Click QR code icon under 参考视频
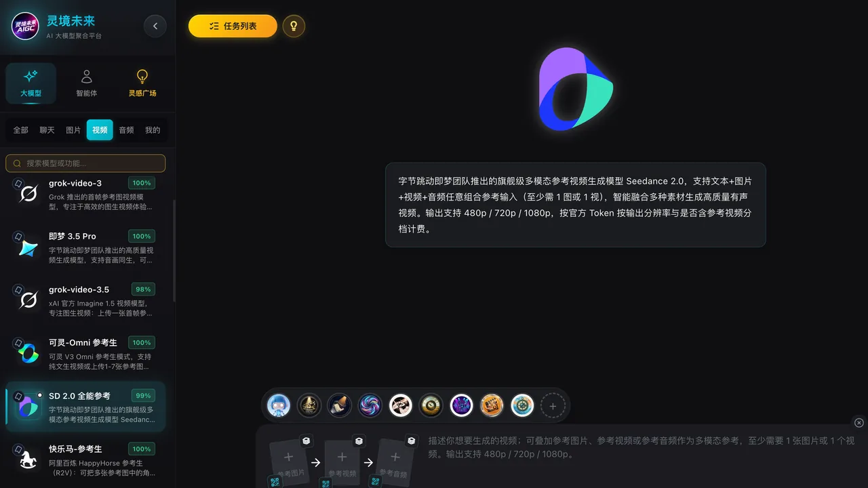This screenshot has width=868, height=488. (x=326, y=483)
